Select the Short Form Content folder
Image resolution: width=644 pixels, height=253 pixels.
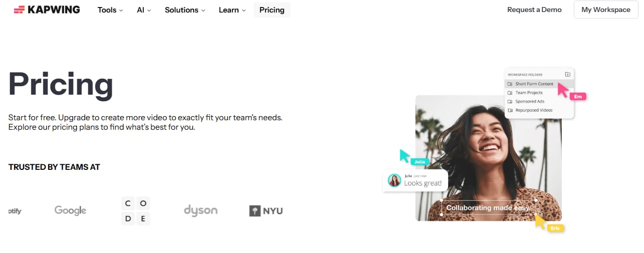click(534, 84)
